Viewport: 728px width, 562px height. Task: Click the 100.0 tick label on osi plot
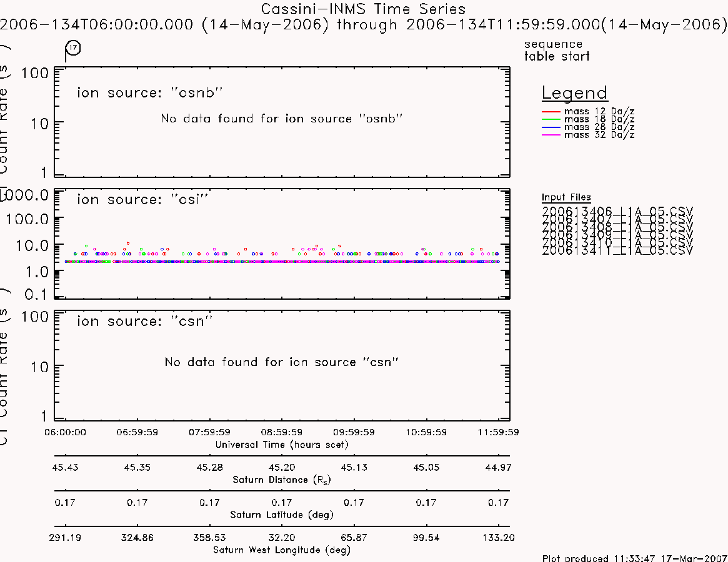point(27,219)
